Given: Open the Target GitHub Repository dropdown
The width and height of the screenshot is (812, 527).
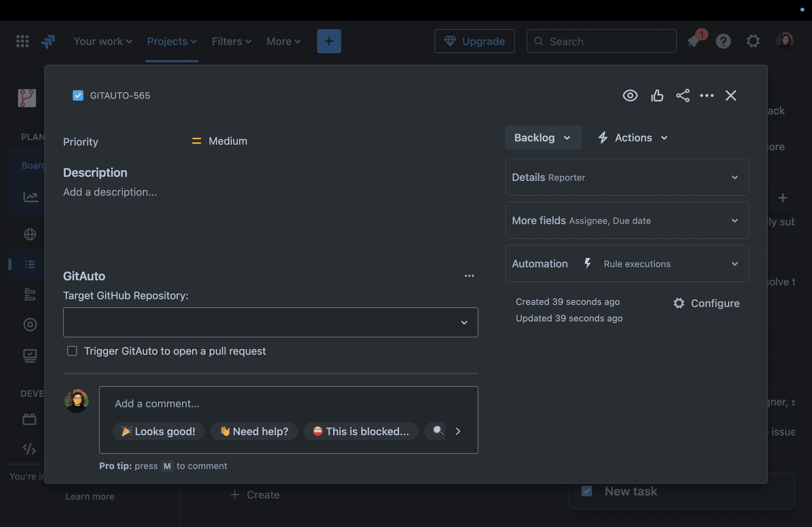Looking at the screenshot, I should [464, 322].
